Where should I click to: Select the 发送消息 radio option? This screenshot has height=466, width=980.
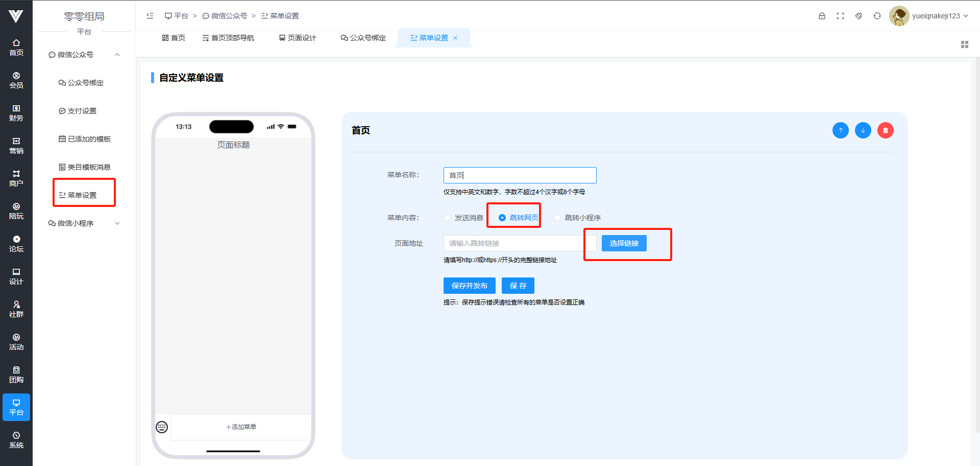pos(448,218)
